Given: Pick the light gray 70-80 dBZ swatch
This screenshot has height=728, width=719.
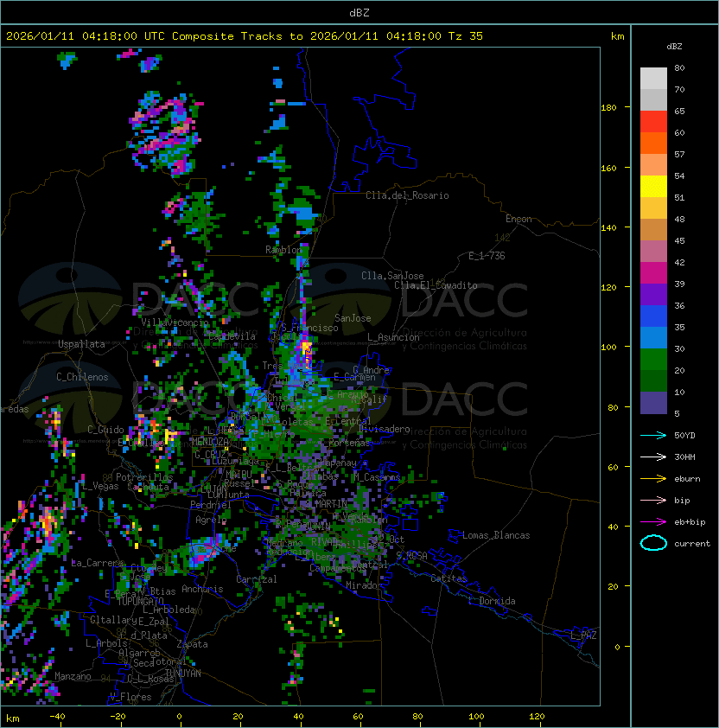Looking at the screenshot, I should (653, 78).
